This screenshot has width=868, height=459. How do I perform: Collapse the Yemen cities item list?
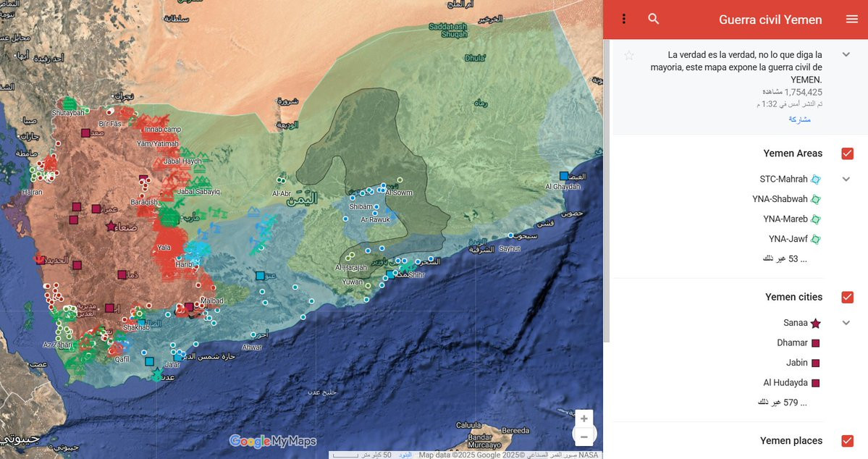[846, 322]
